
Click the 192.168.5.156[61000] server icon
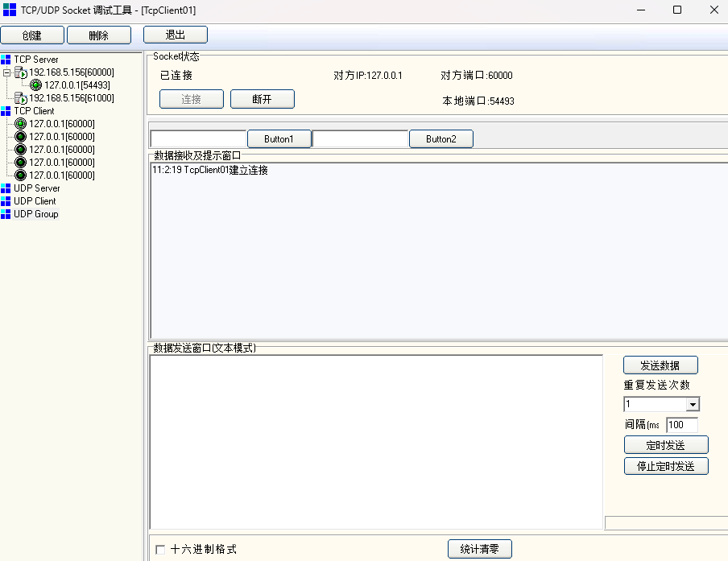[21, 98]
